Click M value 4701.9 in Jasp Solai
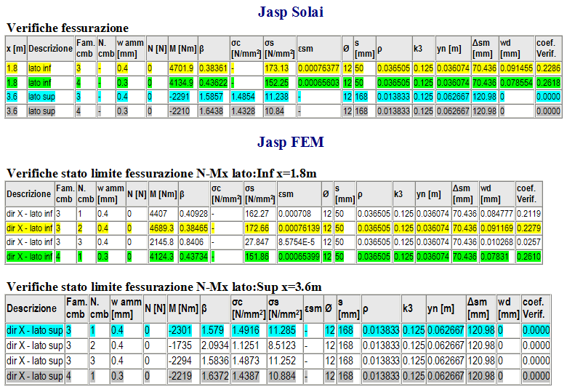Viewport: 567px width, 392px height. tap(181, 68)
